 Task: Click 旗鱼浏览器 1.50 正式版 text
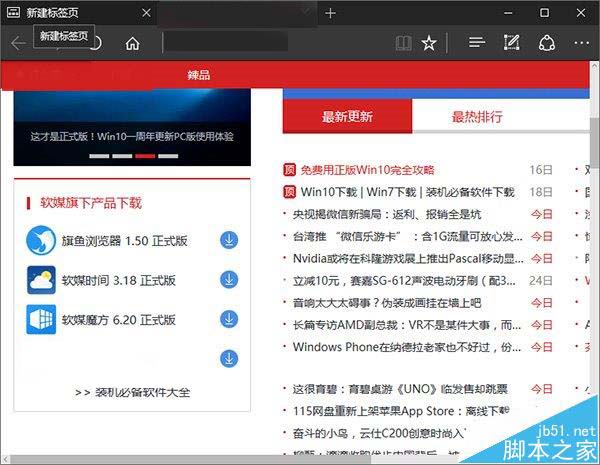point(124,241)
